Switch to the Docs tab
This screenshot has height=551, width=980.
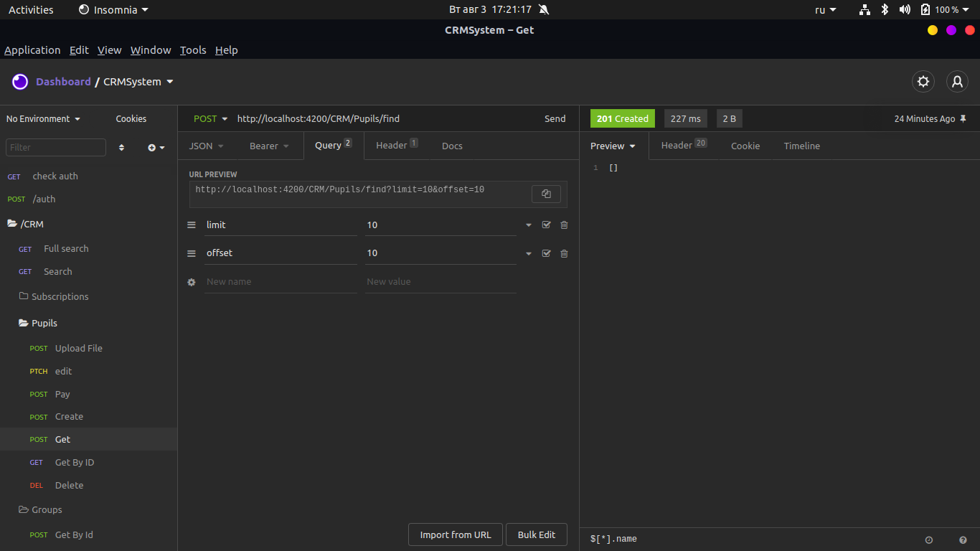pyautogui.click(x=452, y=146)
